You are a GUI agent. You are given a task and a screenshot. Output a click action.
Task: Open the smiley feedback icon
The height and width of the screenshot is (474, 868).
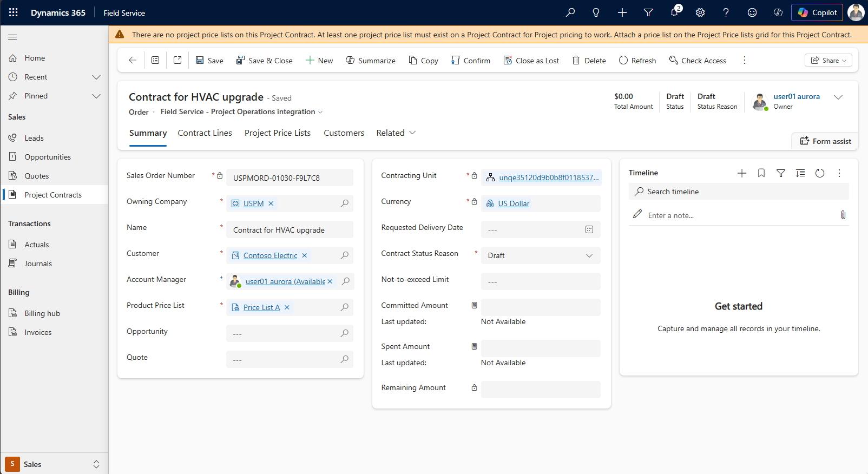(x=752, y=12)
